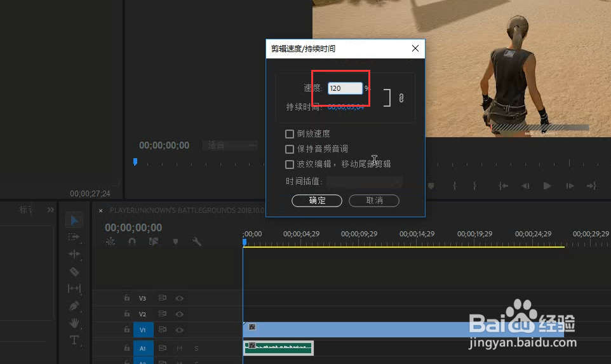Target track V2 header label

point(143,314)
